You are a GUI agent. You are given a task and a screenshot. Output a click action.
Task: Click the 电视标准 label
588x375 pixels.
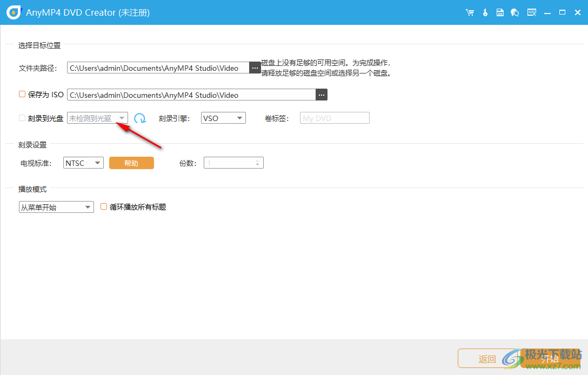(36, 163)
